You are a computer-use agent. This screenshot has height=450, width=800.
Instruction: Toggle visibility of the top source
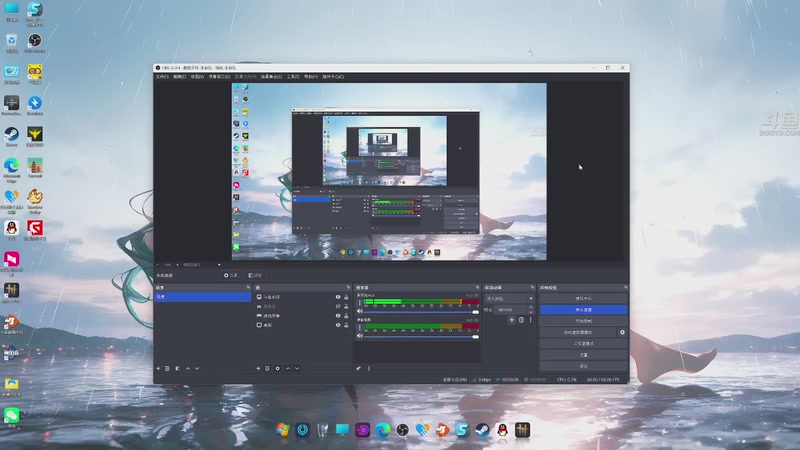(x=338, y=297)
